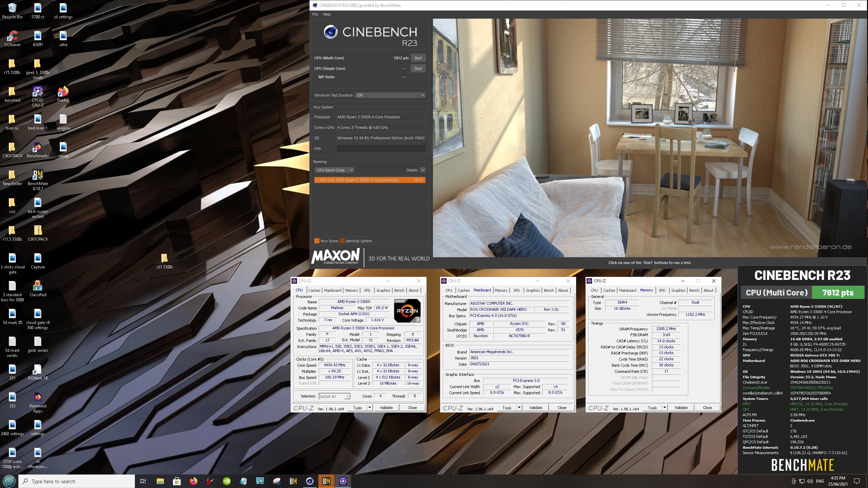Image resolution: width=868 pixels, height=488 pixels.
Task: Click Validate in the first CPU-Z window
Action: point(386,408)
